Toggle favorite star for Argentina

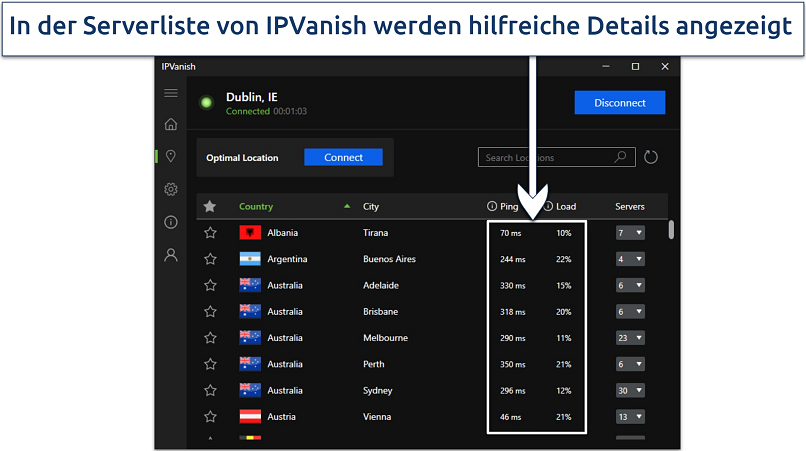click(x=210, y=259)
